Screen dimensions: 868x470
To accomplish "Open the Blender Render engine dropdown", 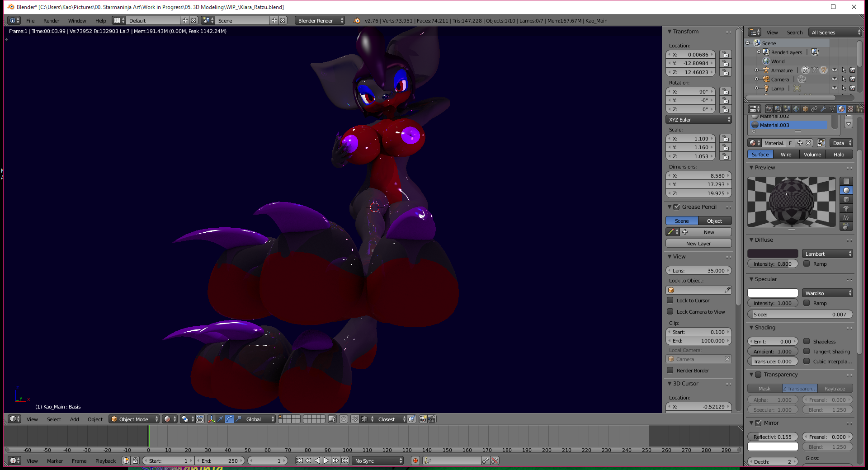I will point(320,21).
